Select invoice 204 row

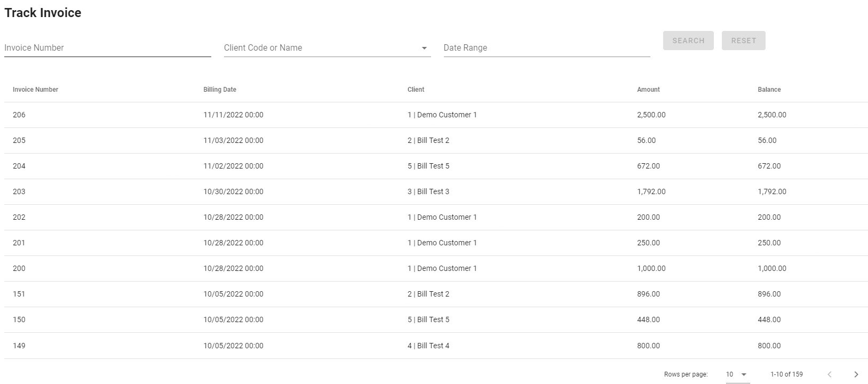point(19,166)
